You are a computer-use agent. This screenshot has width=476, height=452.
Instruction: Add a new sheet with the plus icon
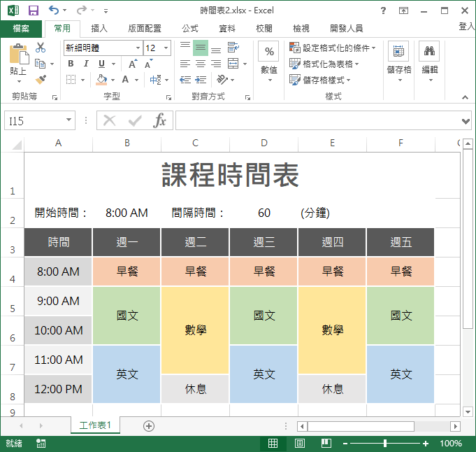149,426
